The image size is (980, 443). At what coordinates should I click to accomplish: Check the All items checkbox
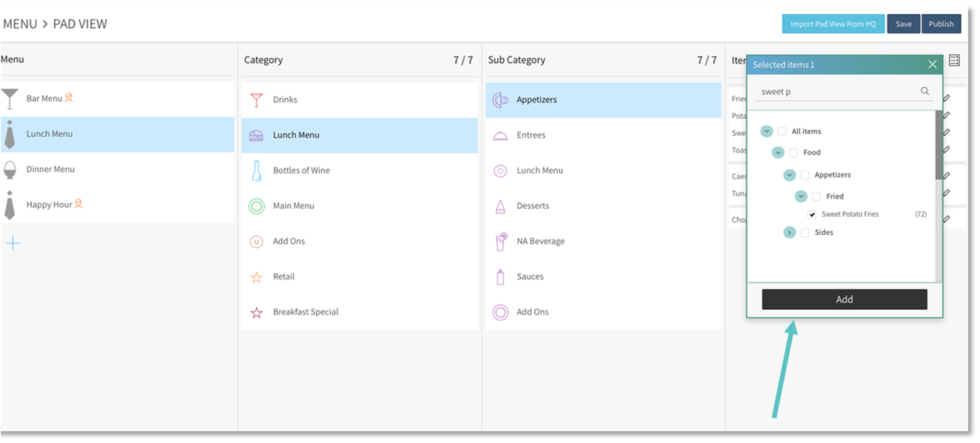tap(782, 131)
